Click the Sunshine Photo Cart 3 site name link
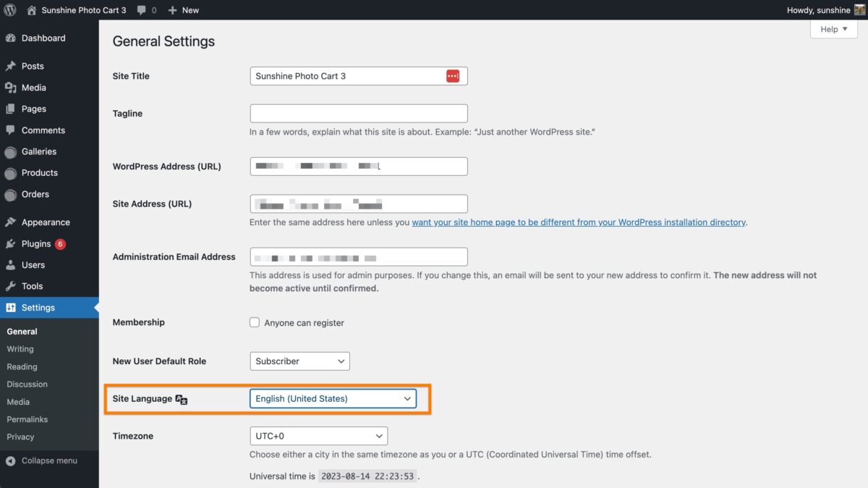This screenshot has height=488, width=868. tap(84, 10)
